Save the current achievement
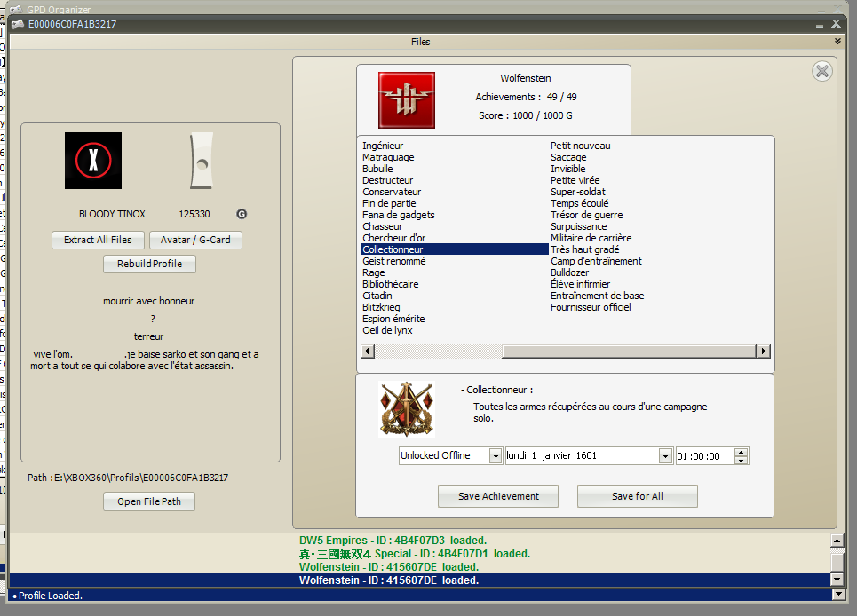 point(498,496)
